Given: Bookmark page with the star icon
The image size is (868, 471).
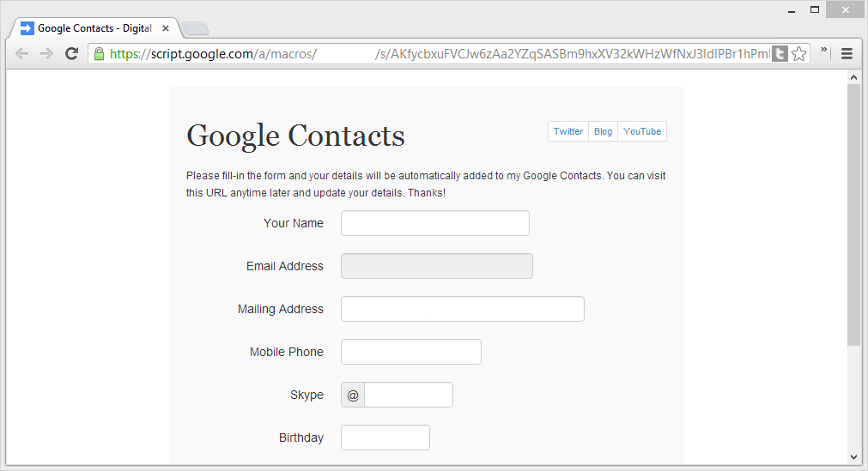Looking at the screenshot, I should click(x=798, y=54).
